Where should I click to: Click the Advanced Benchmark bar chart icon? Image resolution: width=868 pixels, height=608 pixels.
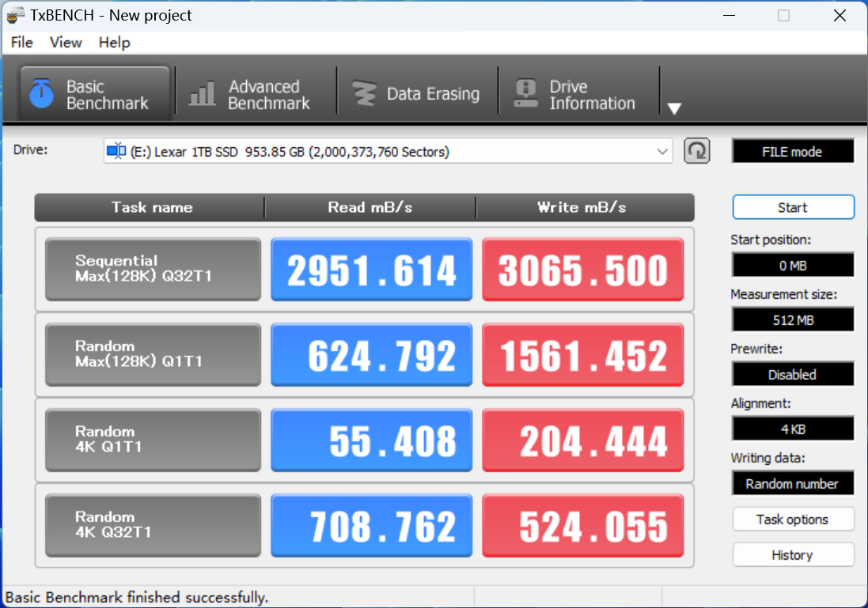[202, 93]
